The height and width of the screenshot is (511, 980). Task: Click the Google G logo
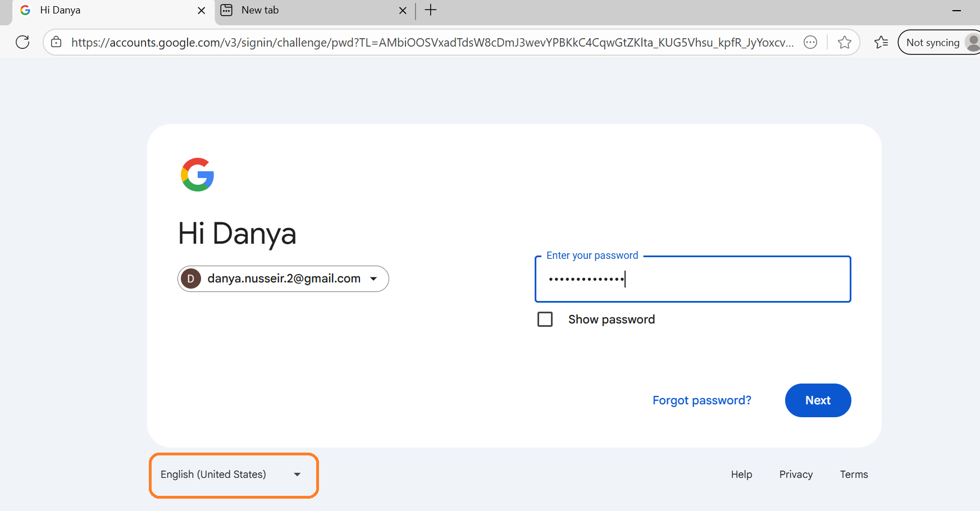[197, 175]
